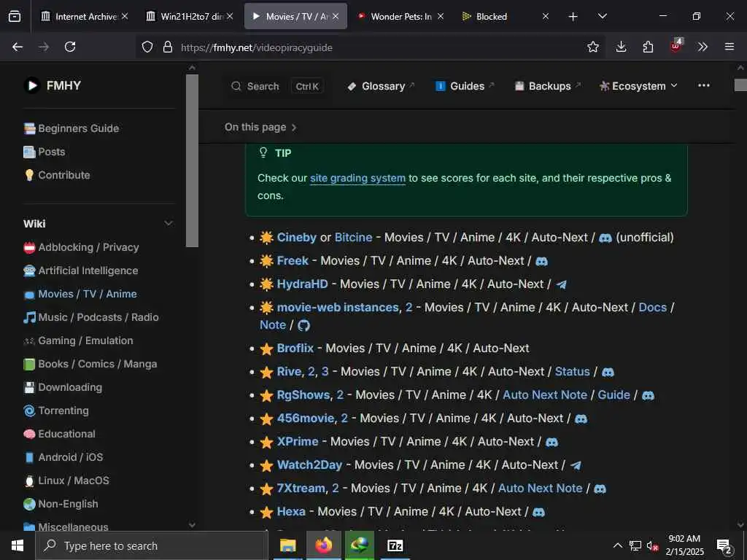The width and height of the screenshot is (747, 560).
Task: Close the Movies / TV tab
Action: (x=336, y=16)
